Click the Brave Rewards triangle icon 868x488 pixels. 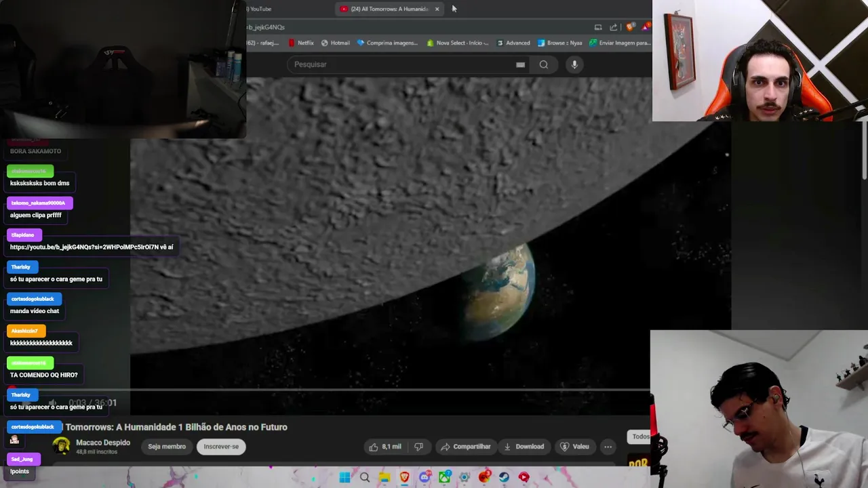(x=646, y=27)
